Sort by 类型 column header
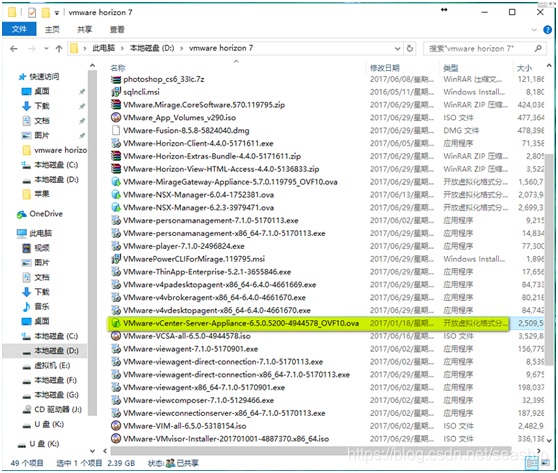Image resolution: width=558 pixels, height=473 pixels. (451, 68)
